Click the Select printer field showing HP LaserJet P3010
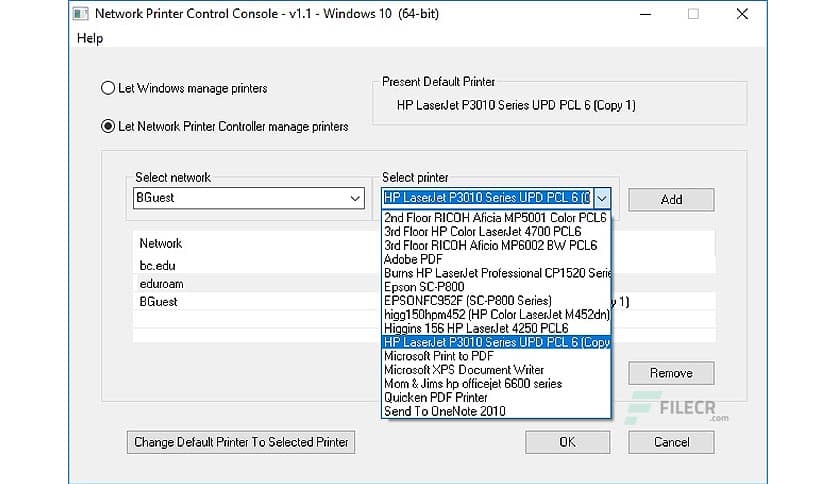This screenshot has width=836, height=484. (x=487, y=198)
